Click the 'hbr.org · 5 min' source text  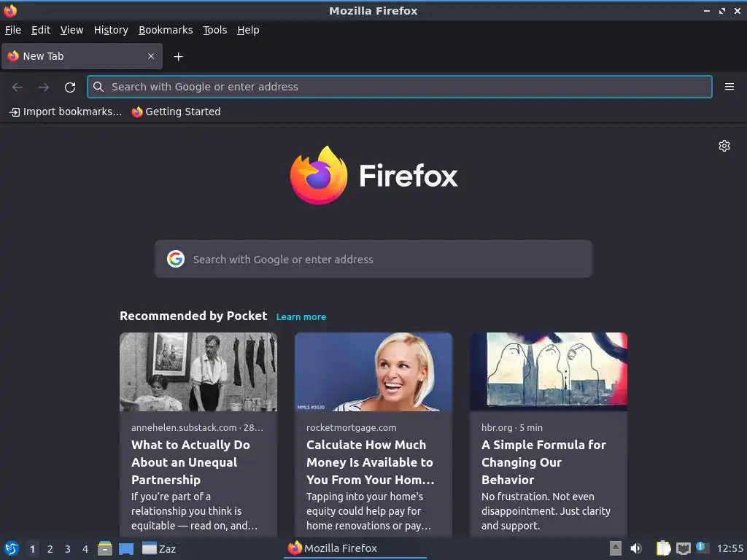pos(511,427)
